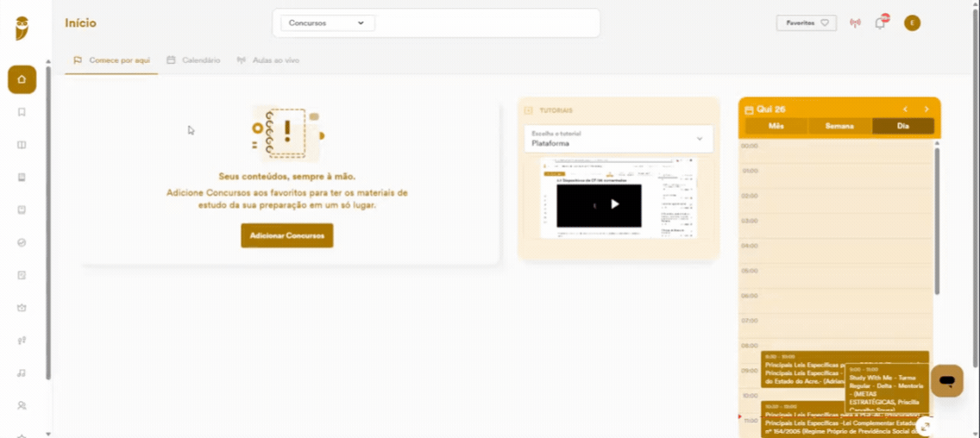Click the sidebar vertical scrollbar
The width and height of the screenshot is (980, 438).
tap(47, 222)
